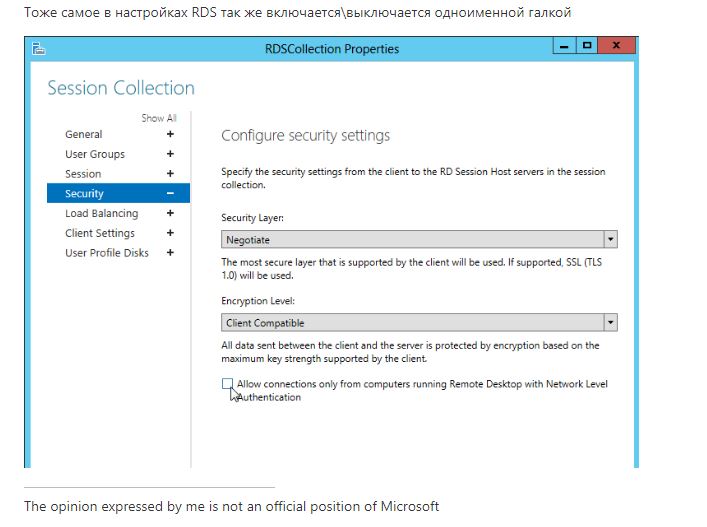Viewport: 707px width, 527px height.
Task: Expand the Load Balancing plus icon
Action: point(170,213)
